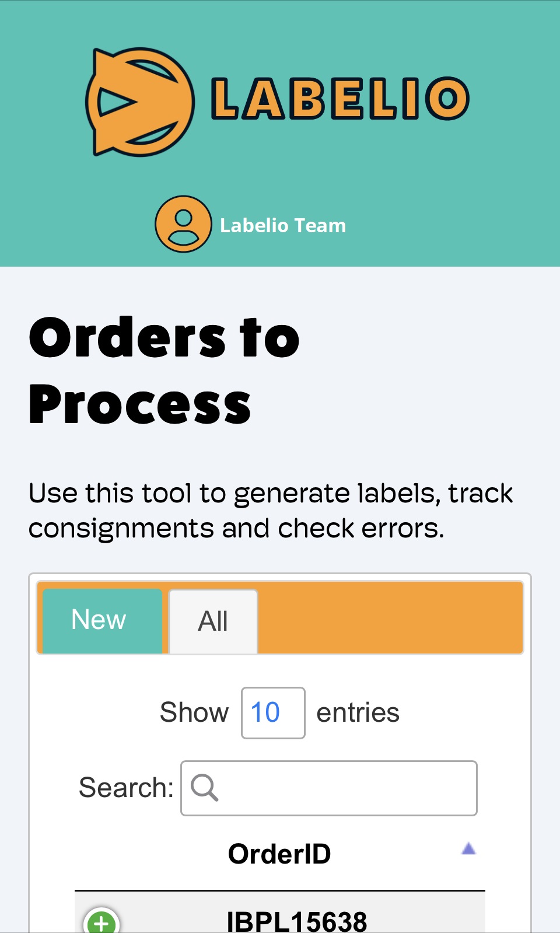Sort by the OrderID column header
This screenshot has height=933, width=560.
[279, 854]
